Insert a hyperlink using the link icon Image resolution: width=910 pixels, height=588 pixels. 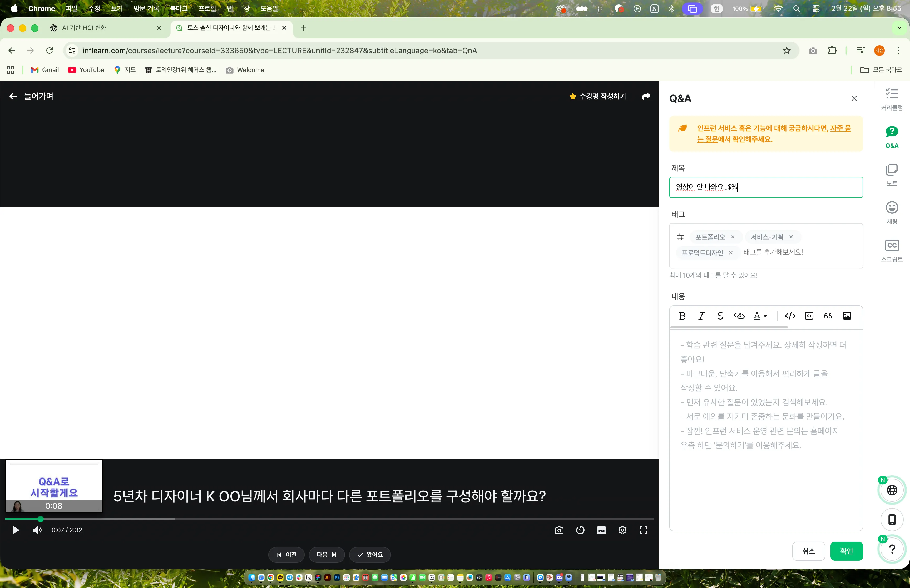[739, 316]
